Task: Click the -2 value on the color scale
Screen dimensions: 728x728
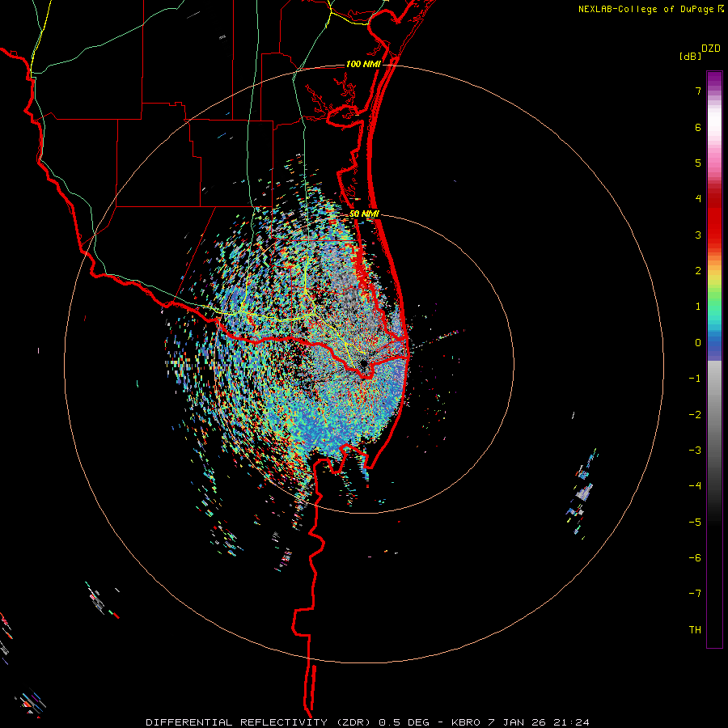Action: point(695,415)
